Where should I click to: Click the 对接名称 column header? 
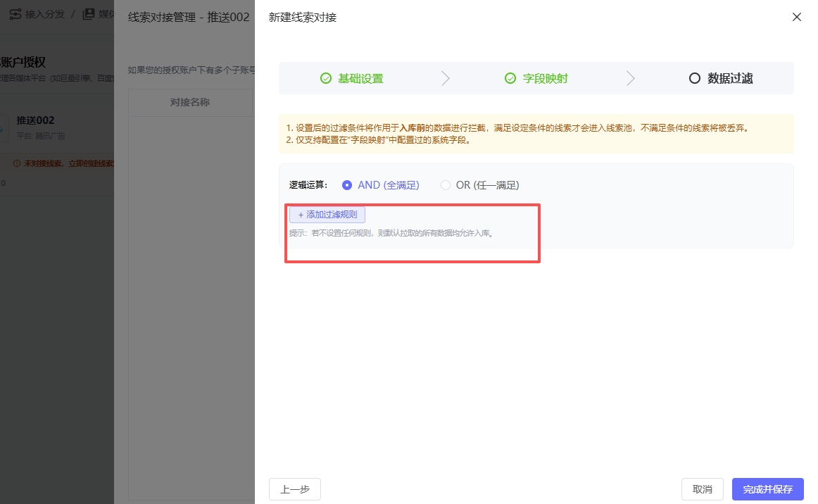(x=189, y=102)
